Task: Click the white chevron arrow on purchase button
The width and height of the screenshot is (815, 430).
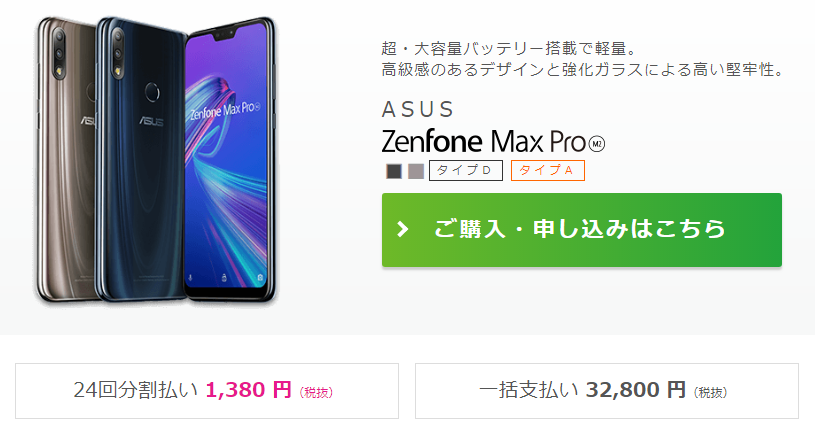Action: click(402, 229)
